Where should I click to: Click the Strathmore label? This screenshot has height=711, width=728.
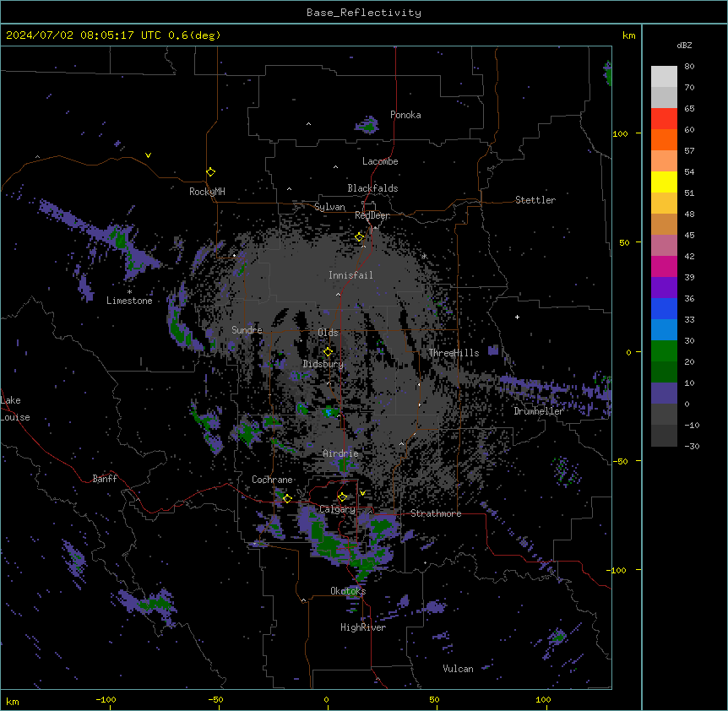click(436, 513)
